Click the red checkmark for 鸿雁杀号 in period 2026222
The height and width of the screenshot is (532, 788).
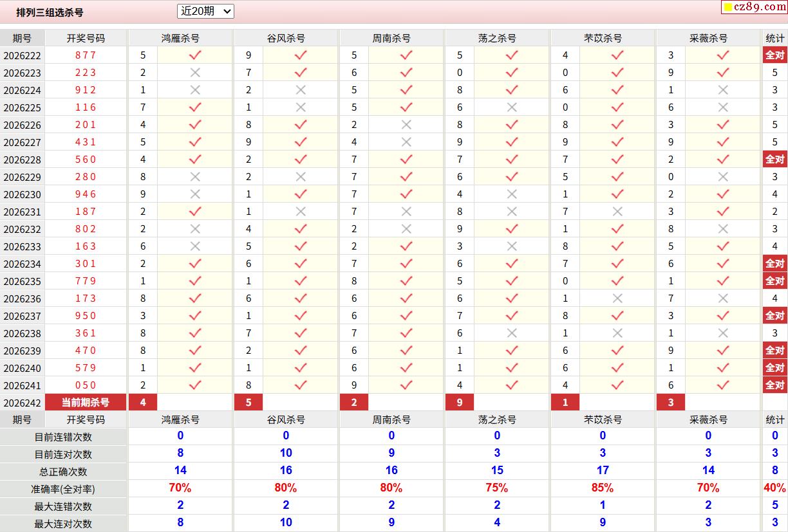click(195, 55)
